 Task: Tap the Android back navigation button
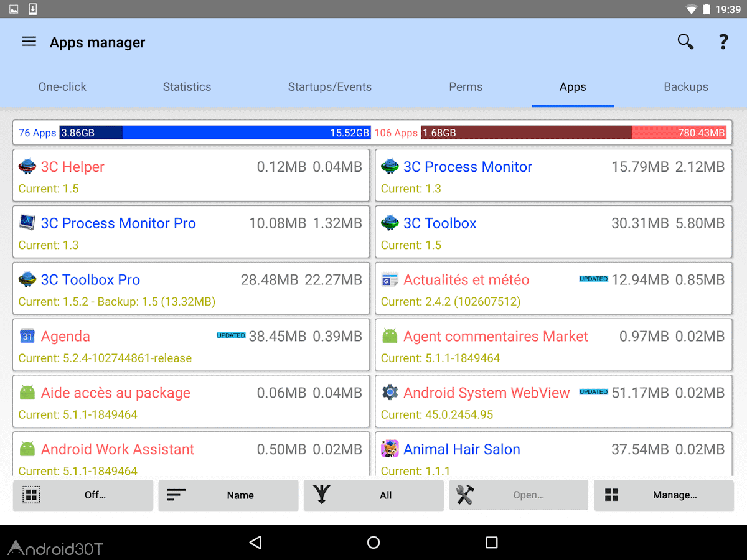click(255, 543)
